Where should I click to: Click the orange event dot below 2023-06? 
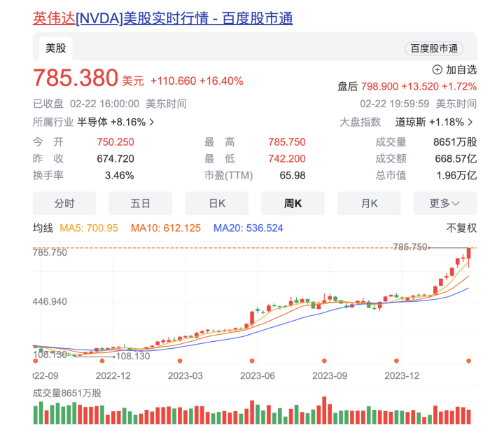point(252,361)
